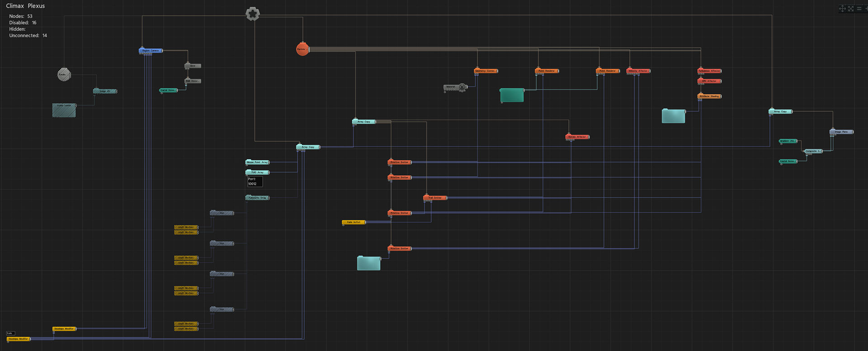
Task: Select the Image Plane node
Action: [x=841, y=132]
